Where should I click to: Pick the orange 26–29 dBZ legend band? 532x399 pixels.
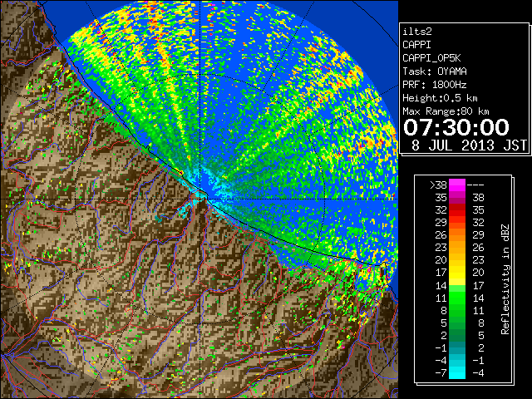coord(457,235)
